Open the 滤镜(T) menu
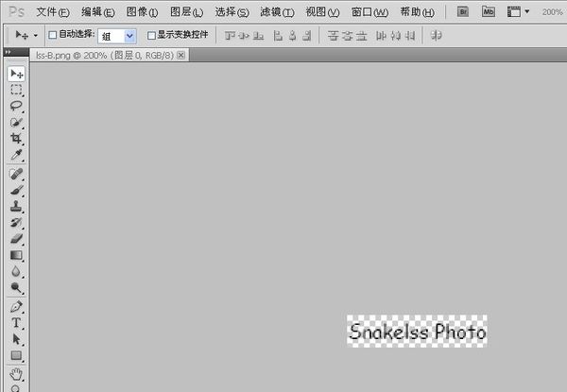The width and height of the screenshot is (567, 392). pyautogui.click(x=277, y=12)
